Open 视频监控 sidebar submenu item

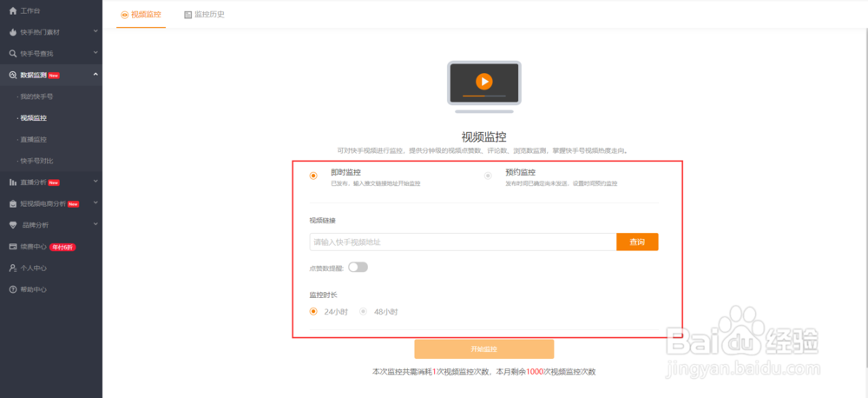click(x=33, y=118)
